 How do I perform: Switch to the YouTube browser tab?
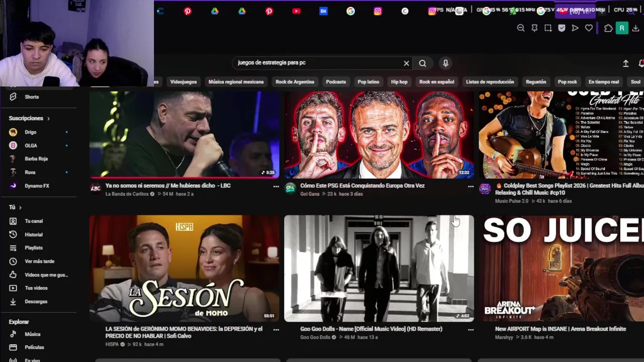[x=296, y=11]
